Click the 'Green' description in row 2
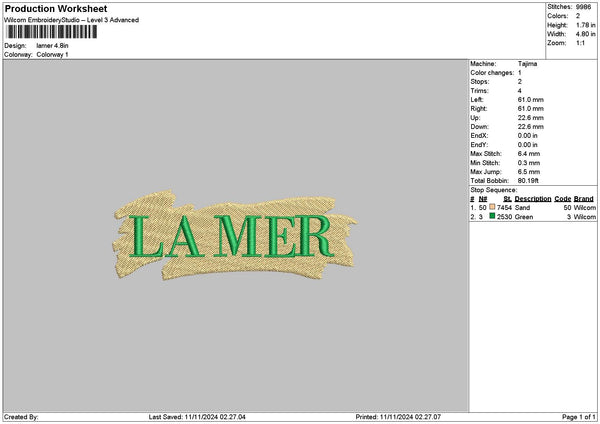This screenshot has height=424, width=600. 524,217
